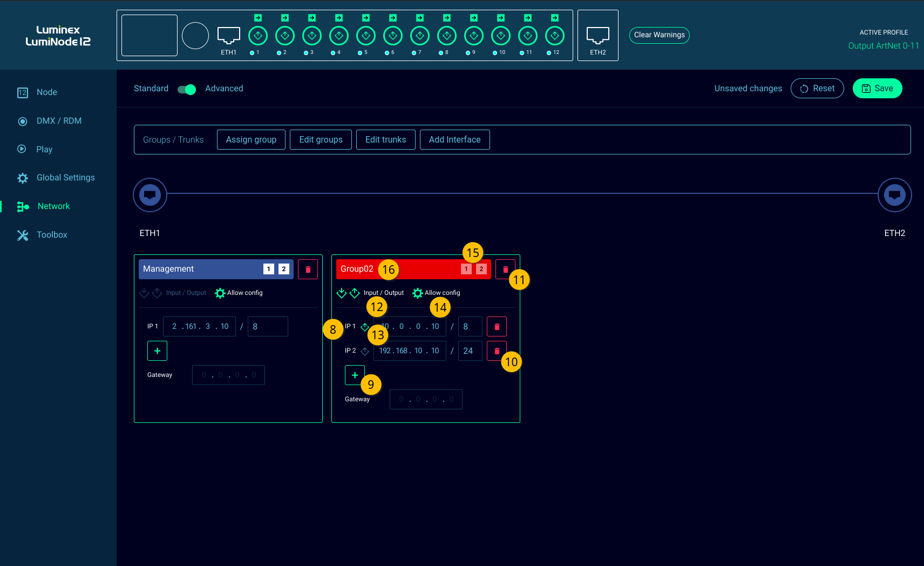
Task: Click the ETH2 trunk endpoint circle icon
Action: click(x=894, y=195)
